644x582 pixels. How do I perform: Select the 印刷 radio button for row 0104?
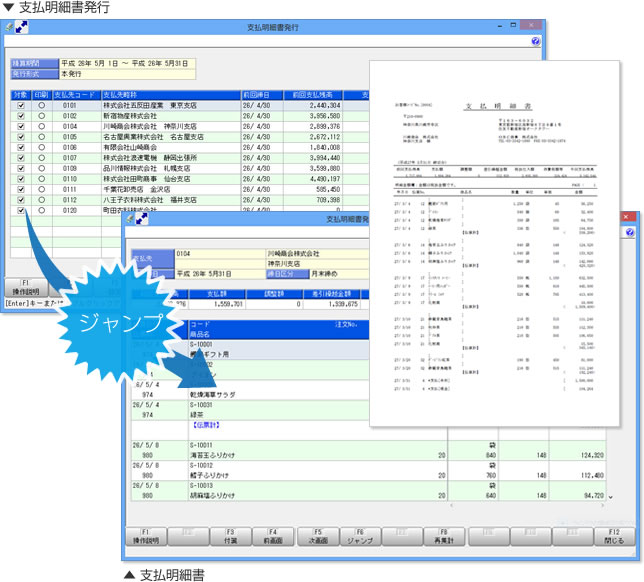pos(41,127)
